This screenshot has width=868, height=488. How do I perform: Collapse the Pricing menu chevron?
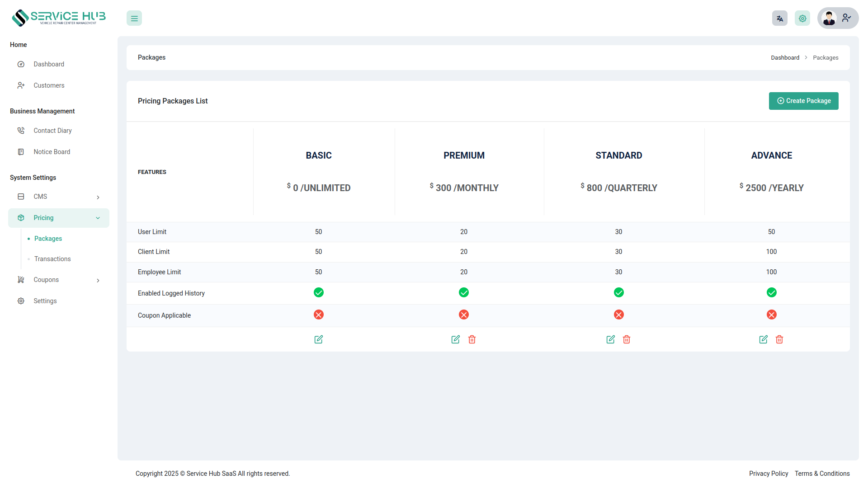[98, 218]
